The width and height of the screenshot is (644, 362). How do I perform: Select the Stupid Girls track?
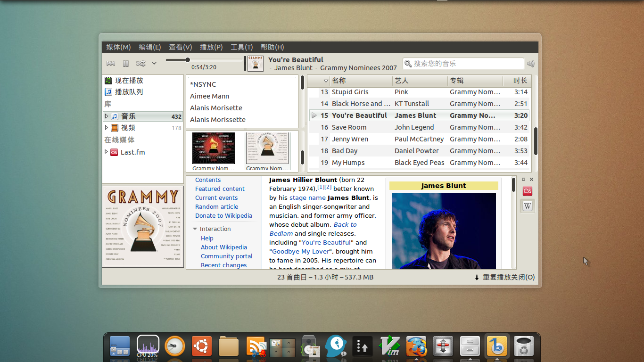click(420, 92)
